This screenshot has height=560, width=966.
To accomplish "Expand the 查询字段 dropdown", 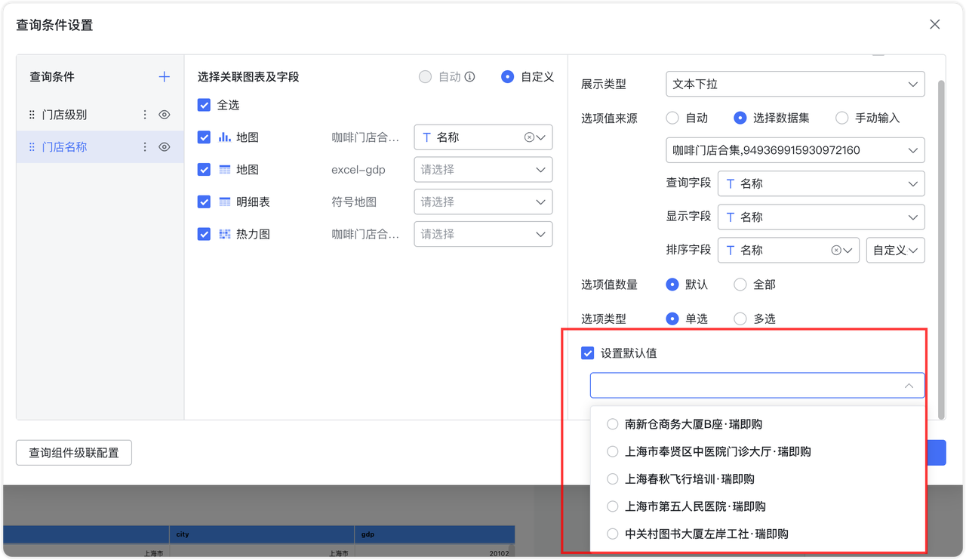I will click(820, 183).
